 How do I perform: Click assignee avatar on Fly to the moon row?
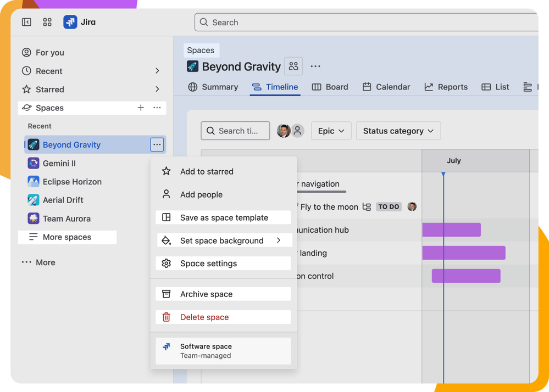pyautogui.click(x=412, y=206)
